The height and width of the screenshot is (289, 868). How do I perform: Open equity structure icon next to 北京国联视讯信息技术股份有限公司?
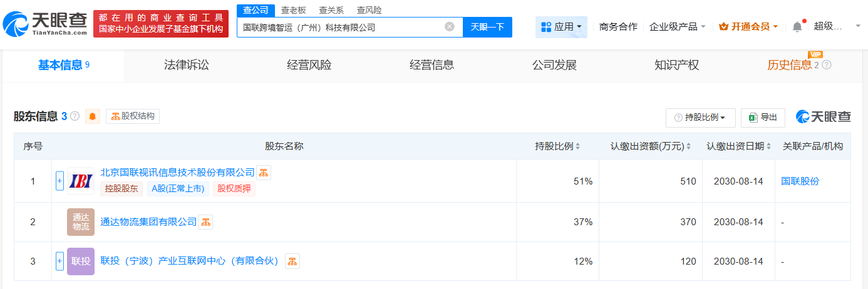[x=264, y=173]
